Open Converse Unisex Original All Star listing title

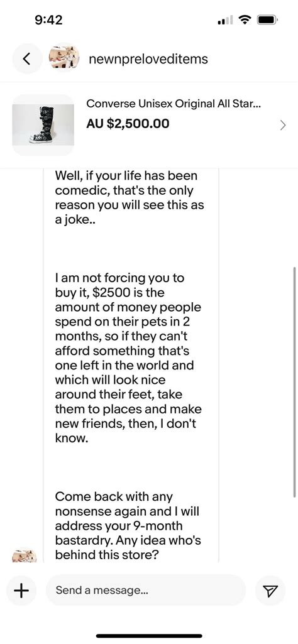174,104
